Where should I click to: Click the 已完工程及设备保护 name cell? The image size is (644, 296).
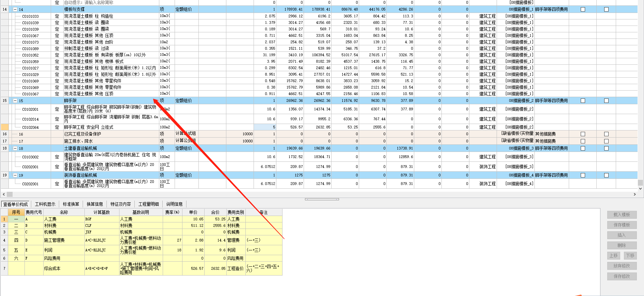[x=111, y=134]
